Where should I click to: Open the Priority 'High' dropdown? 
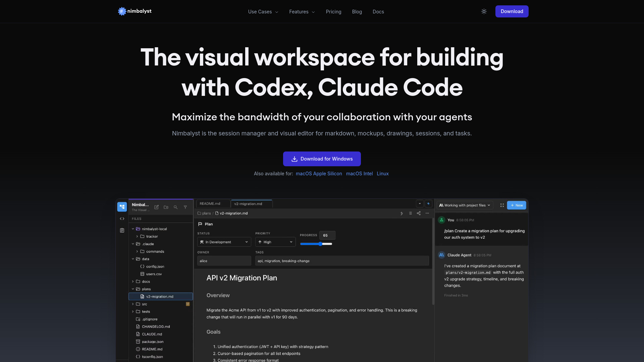275,242
